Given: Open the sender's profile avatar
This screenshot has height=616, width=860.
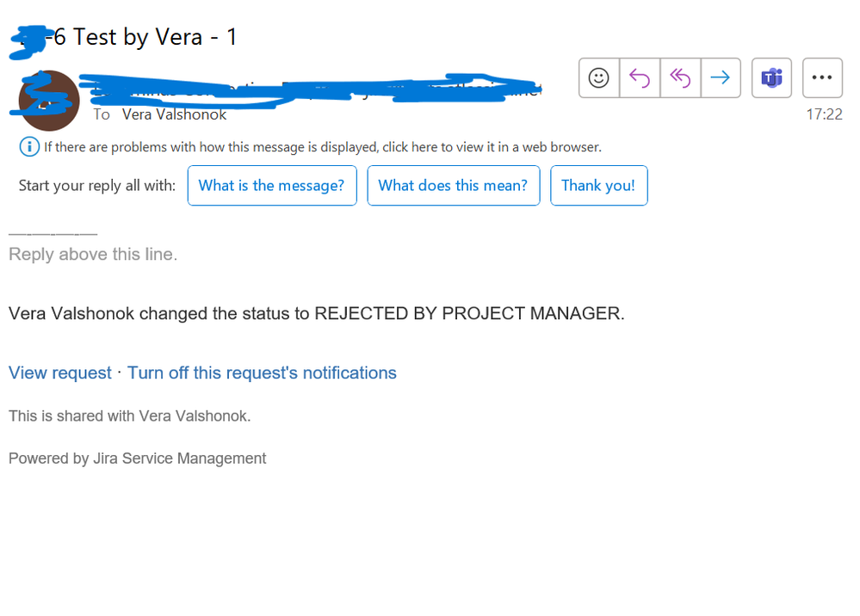Looking at the screenshot, I should [49, 101].
